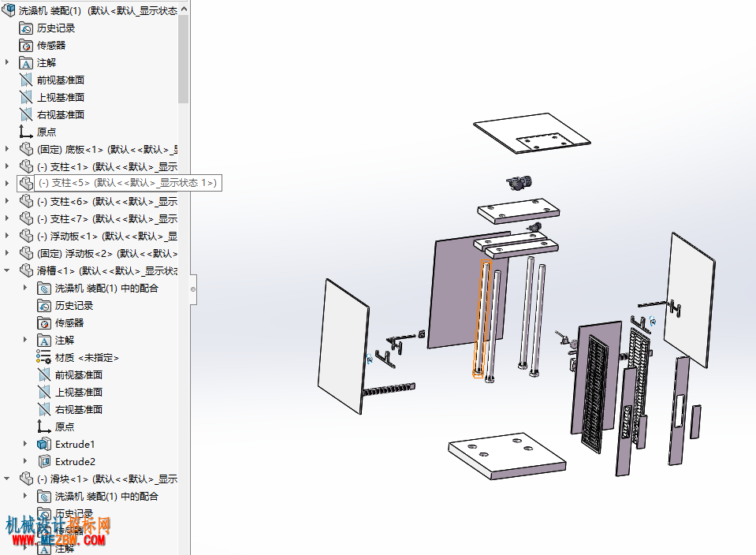The height and width of the screenshot is (555, 756).
Task: Click the Extrude1 feature icon
Action: pos(44,444)
